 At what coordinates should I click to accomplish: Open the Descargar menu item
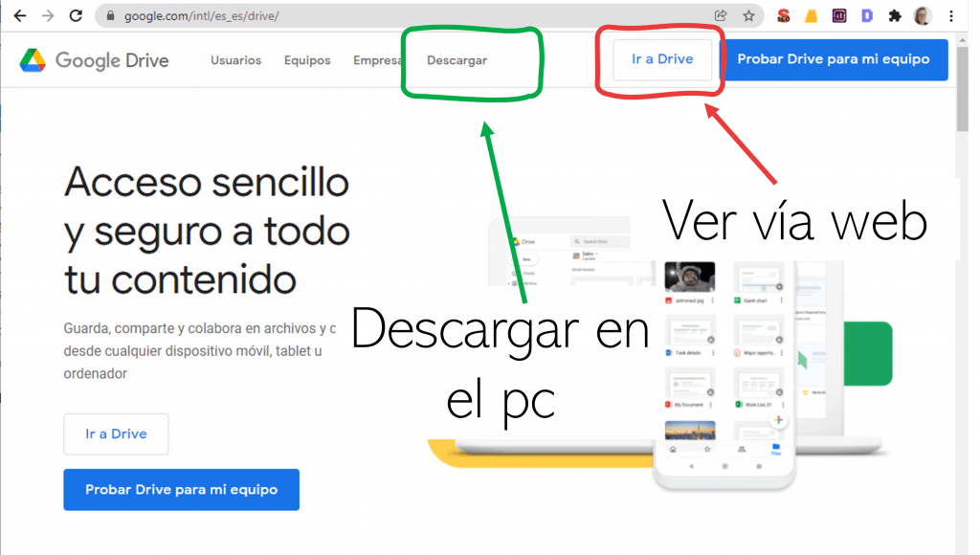[x=457, y=60]
